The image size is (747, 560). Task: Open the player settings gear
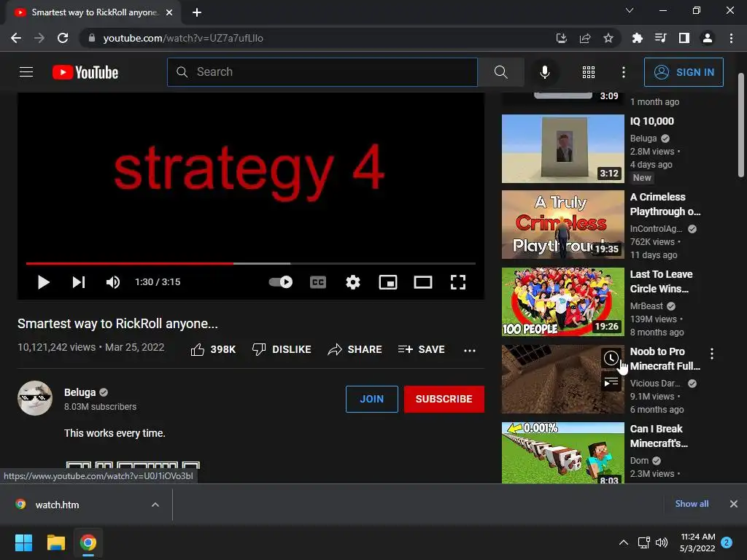pos(353,282)
